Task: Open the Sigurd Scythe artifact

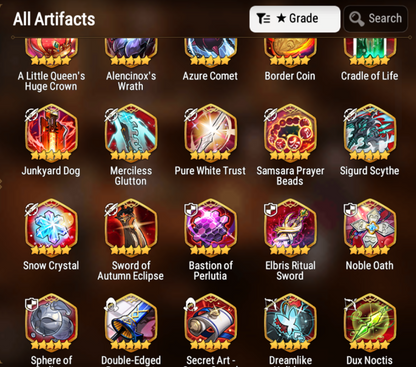Action: [x=370, y=133]
